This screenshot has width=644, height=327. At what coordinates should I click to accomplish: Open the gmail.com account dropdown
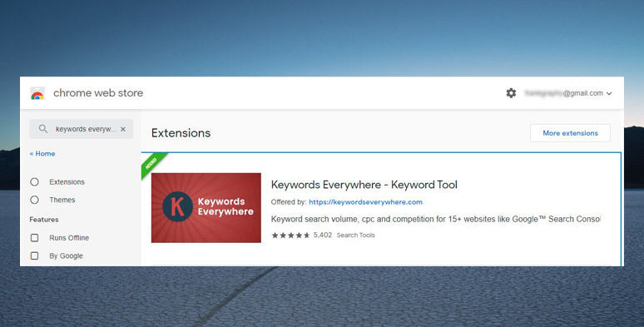pos(568,93)
